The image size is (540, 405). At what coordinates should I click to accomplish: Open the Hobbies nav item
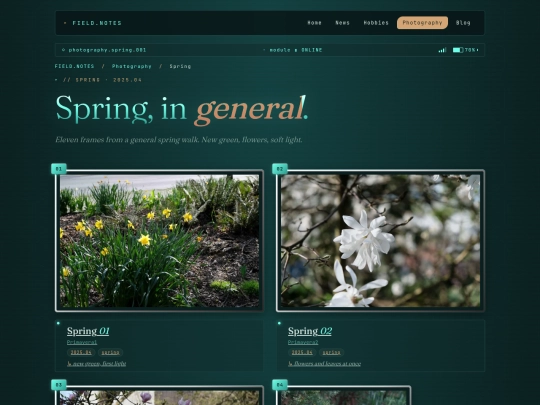pyautogui.click(x=376, y=23)
